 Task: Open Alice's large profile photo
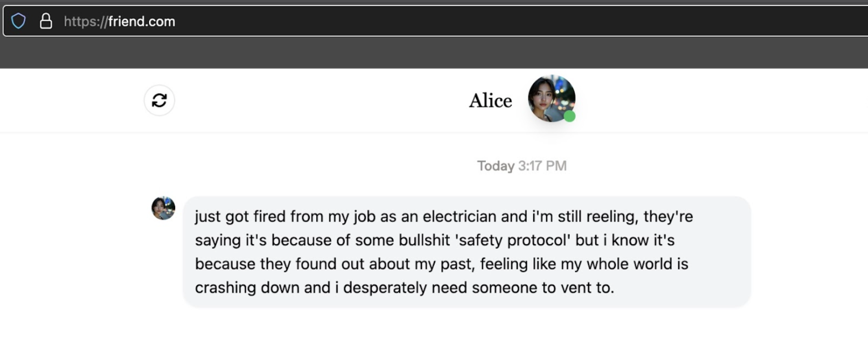pos(550,98)
